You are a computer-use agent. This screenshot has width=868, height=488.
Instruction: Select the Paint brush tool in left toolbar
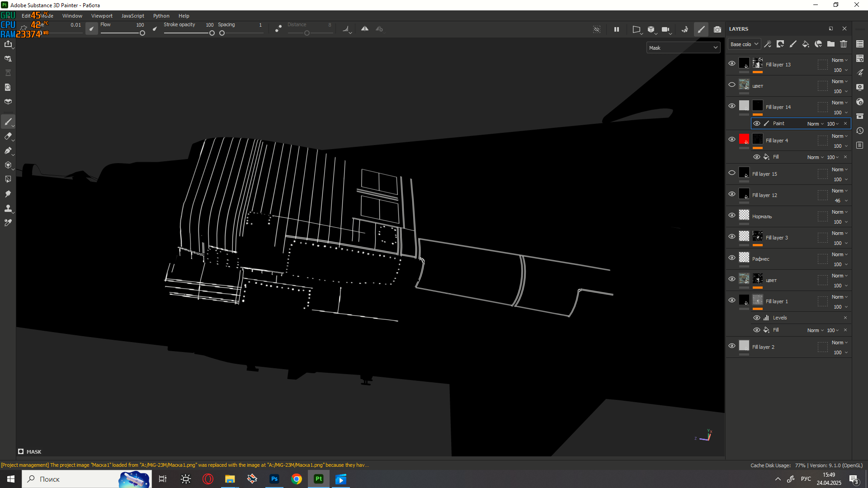click(x=8, y=122)
